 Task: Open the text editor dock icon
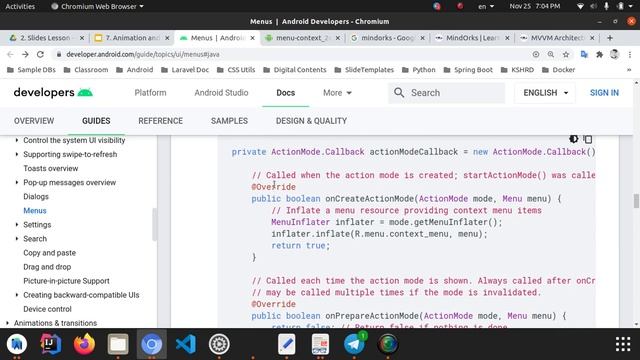[287, 344]
